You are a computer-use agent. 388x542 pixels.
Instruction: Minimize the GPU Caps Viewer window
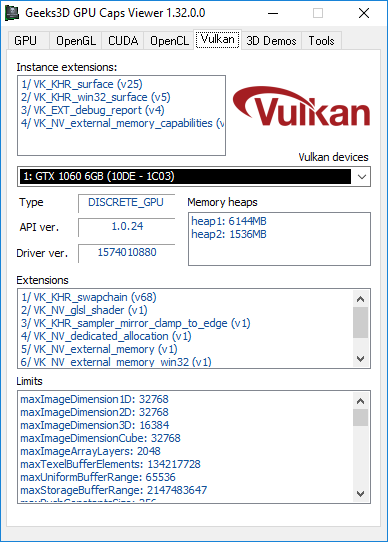tap(273, 13)
